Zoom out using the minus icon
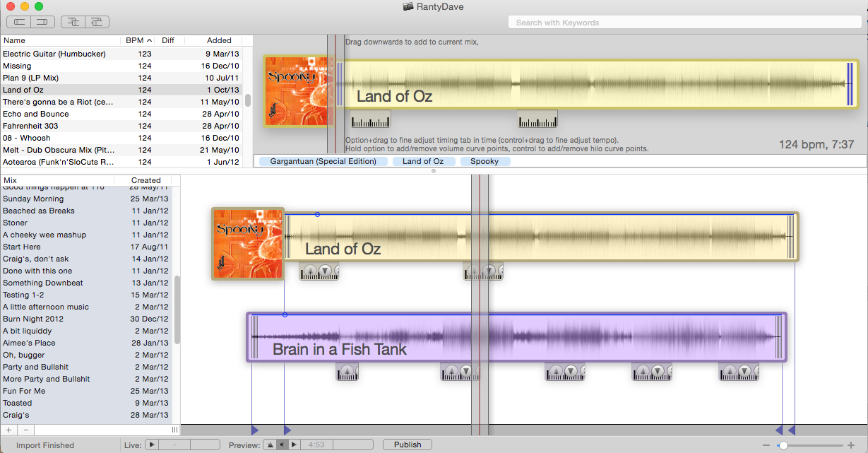 tap(766, 445)
